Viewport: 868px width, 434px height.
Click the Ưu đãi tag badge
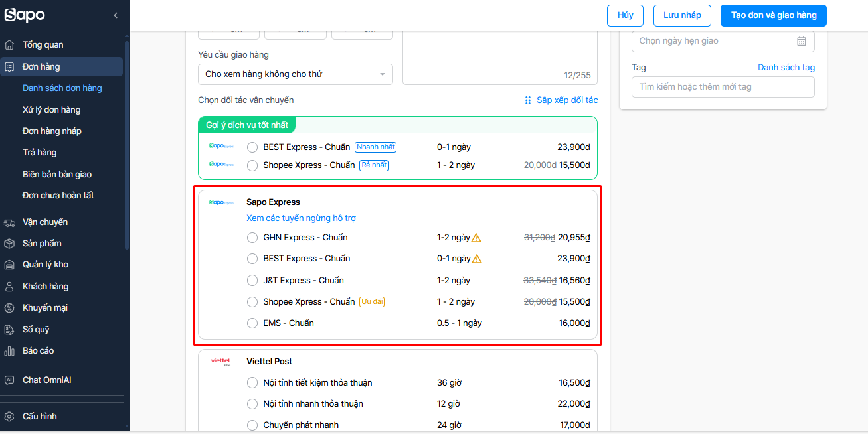pyautogui.click(x=372, y=302)
